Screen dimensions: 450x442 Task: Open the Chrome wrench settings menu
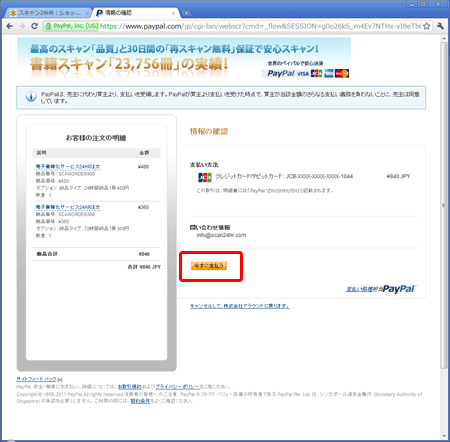coord(440,26)
